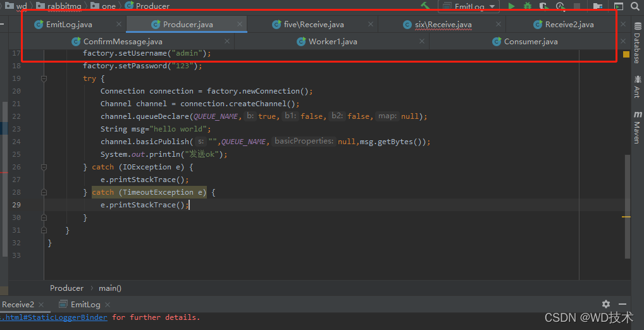Toggle fold marker at line 30
This screenshot has height=330, width=644.
point(44,217)
